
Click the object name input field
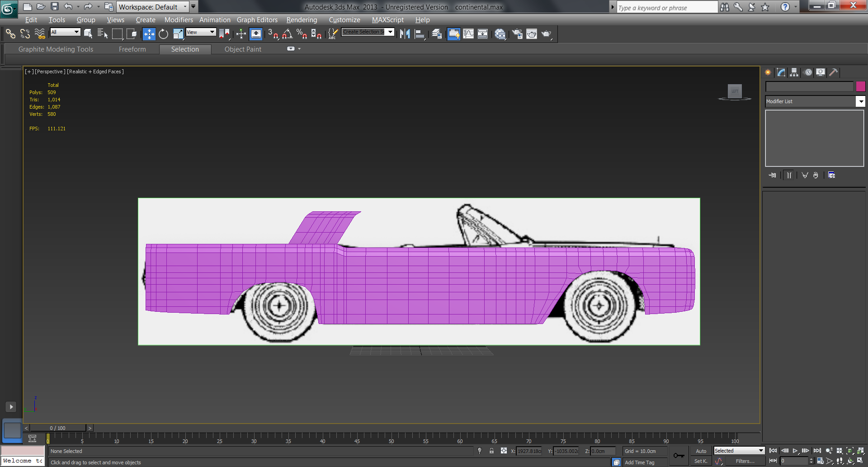pyautogui.click(x=809, y=86)
